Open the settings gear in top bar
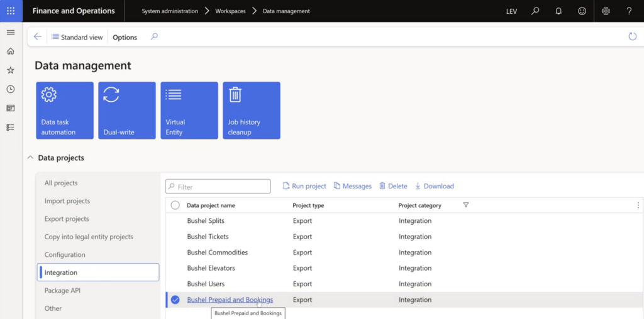Image resolution: width=644 pixels, height=319 pixels. pos(606,11)
